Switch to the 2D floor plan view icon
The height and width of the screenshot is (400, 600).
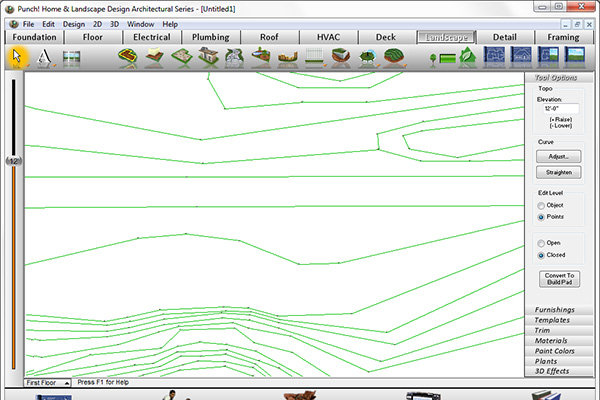(x=494, y=57)
